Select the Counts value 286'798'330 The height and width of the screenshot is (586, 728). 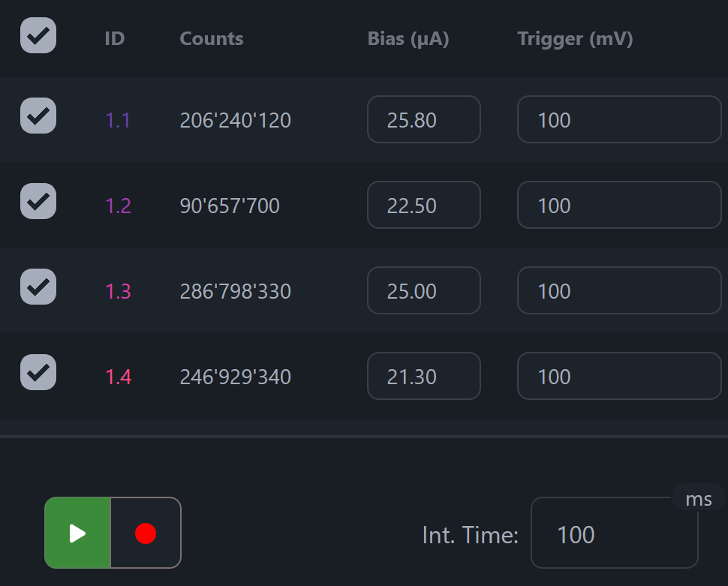point(235,291)
